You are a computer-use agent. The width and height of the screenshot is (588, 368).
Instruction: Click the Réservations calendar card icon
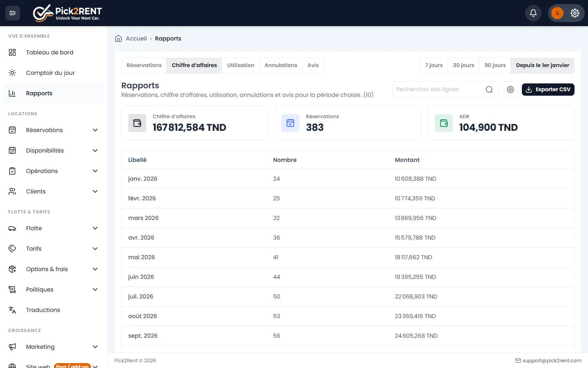point(290,123)
